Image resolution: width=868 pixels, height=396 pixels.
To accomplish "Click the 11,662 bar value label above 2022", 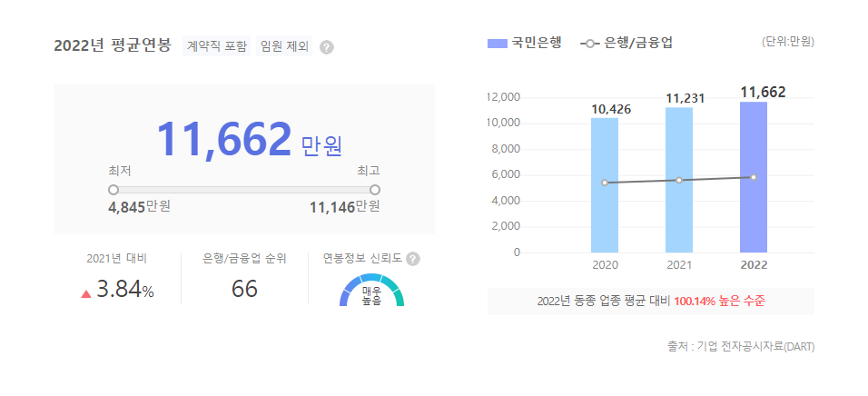I will point(764,92).
